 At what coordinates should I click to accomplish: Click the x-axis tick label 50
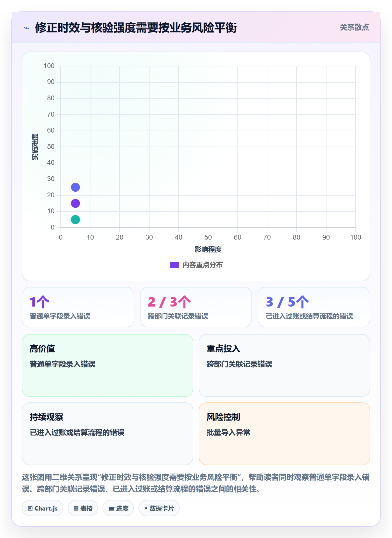coord(208,237)
